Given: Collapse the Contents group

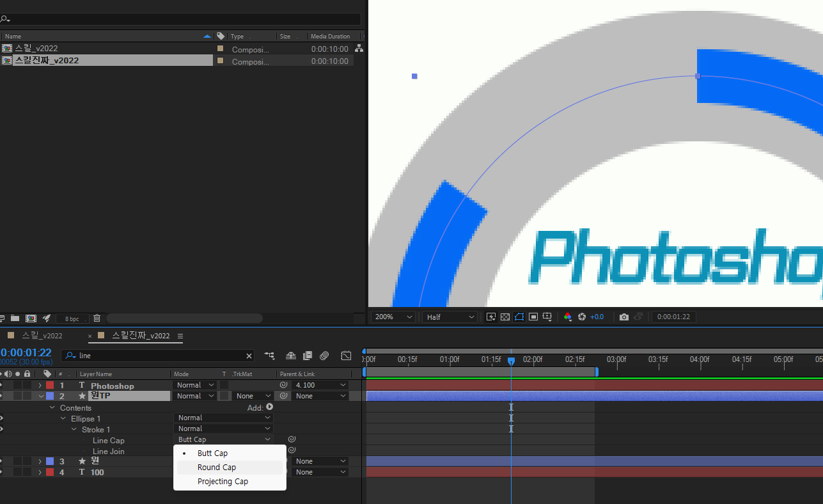Looking at the screenshot, I should (x=52, y=408).
